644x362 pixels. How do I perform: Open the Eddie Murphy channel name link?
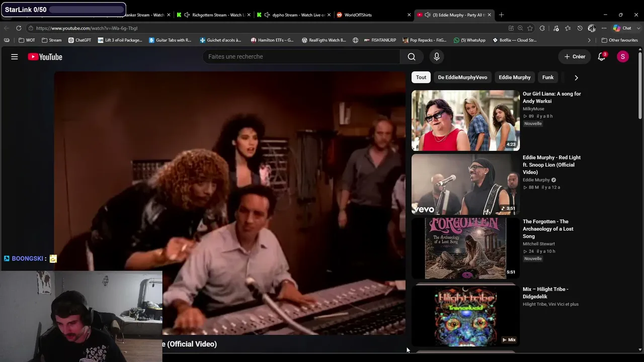pyautogui.click(x=536, y=180)
